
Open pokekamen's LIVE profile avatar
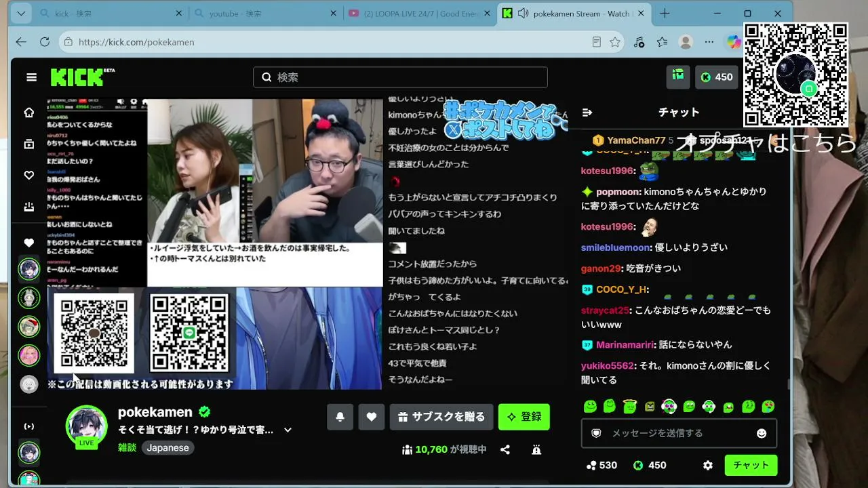86,427
